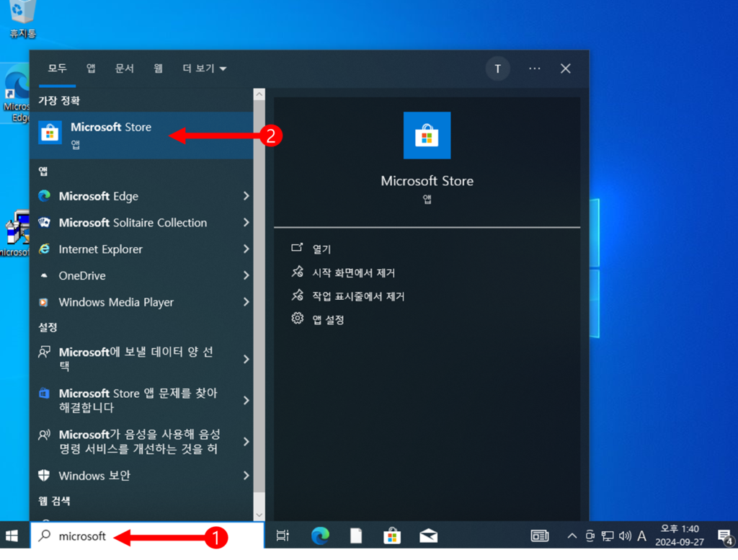
Task: Expand Microsoft Edge result details
Action: (246, 196)
